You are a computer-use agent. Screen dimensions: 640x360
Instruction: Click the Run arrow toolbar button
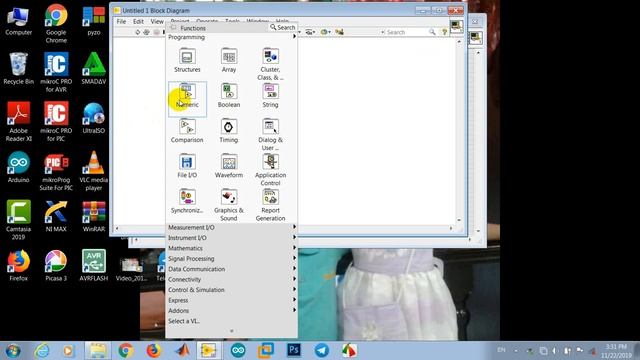pyautogui.click(x=138, y=32)
